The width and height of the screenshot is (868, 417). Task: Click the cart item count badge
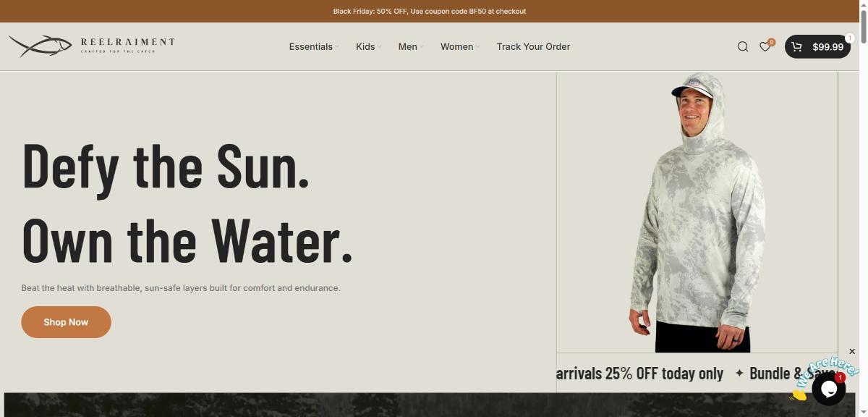pyautogui.click(x=850, y=38)
